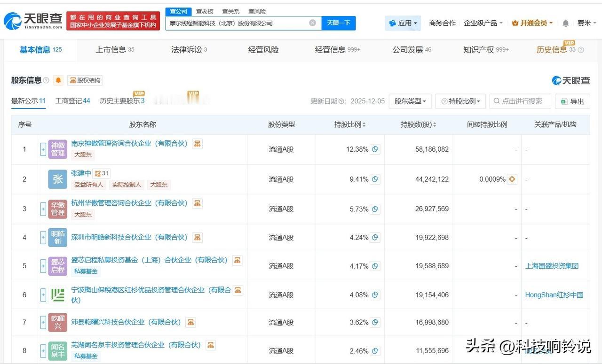Expand row 3 杭州华傲 with the plus button
The image size is (602, 364).
(43, 209)
